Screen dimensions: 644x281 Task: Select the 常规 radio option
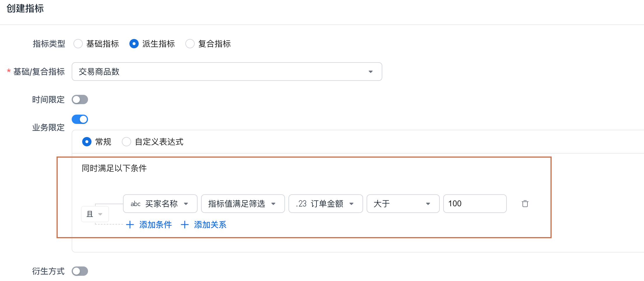pos(87,142)
